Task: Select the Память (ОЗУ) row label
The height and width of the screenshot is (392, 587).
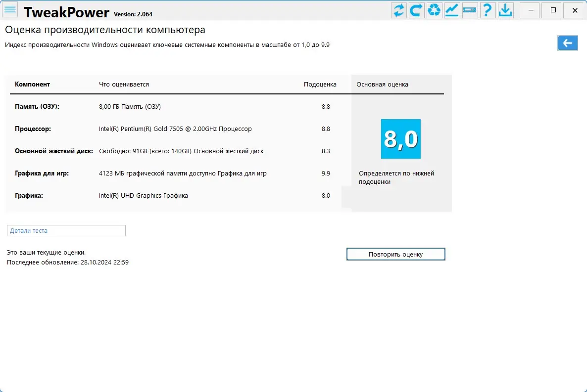Action: point(37,107)
